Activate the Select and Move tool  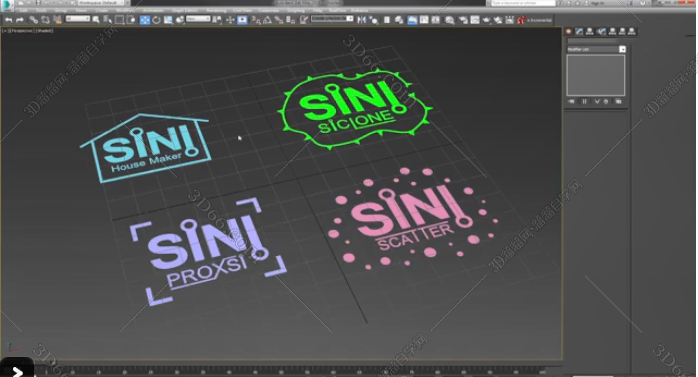coord(145,20)
